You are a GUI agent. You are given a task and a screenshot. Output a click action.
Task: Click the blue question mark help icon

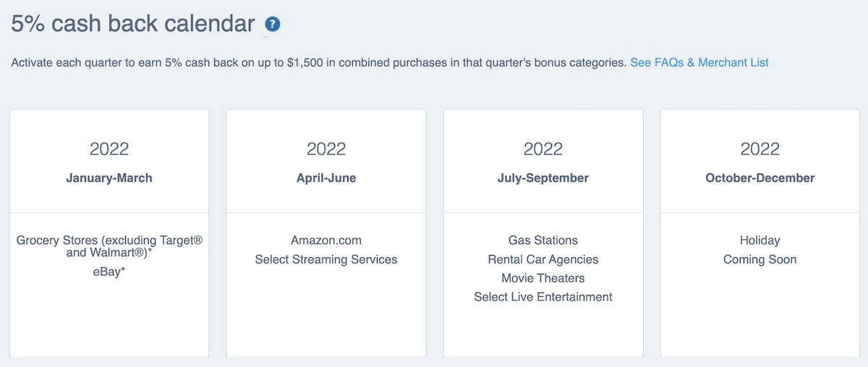click(273, 25)
